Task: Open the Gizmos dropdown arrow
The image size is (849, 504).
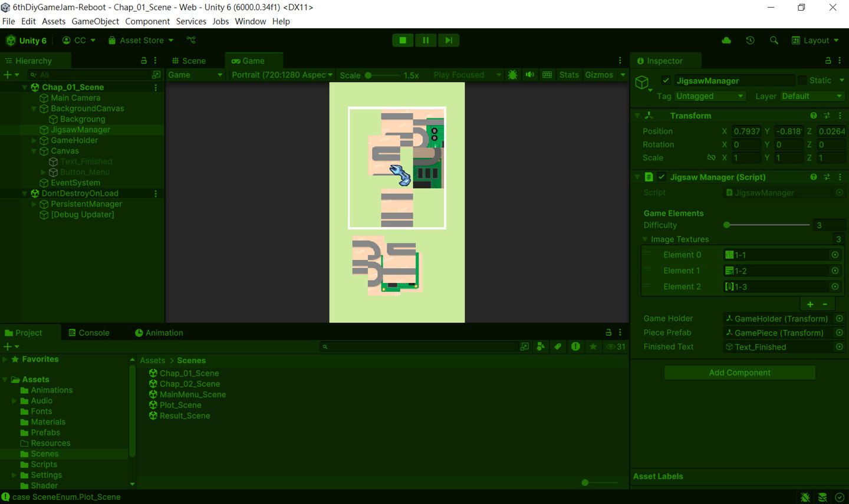Action: [623, 75]
